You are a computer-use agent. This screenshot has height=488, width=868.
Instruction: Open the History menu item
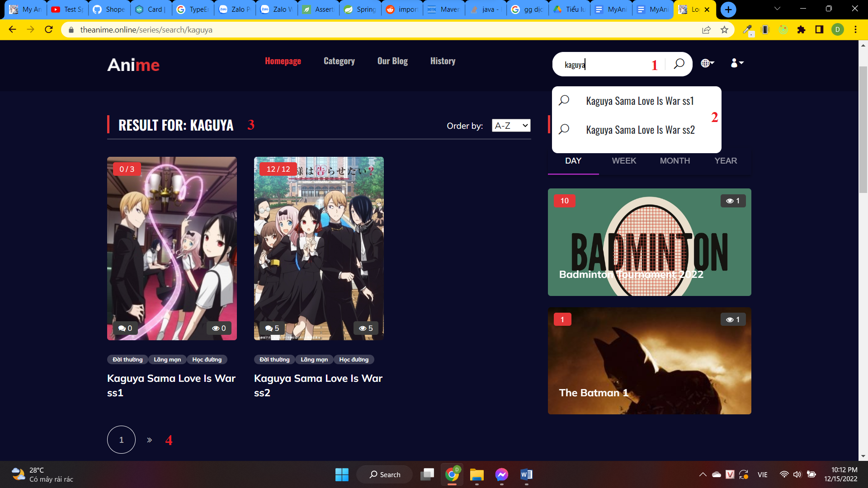443,61
